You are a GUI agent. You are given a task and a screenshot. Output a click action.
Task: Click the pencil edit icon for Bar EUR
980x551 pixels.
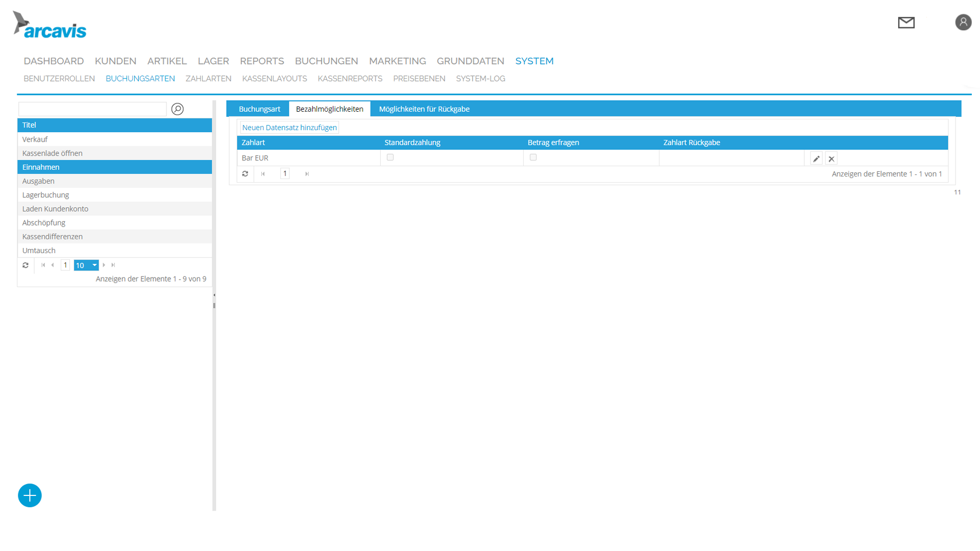tap(816, 159)
